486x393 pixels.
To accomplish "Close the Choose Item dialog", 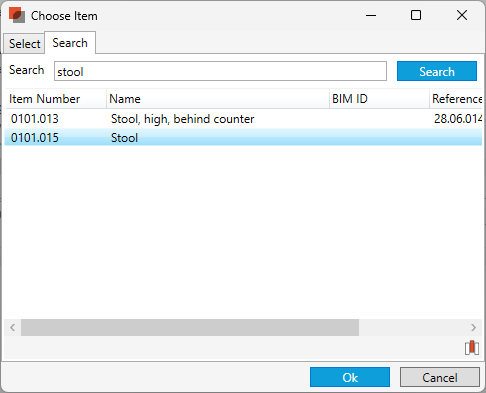I will [x=462, y=15].
